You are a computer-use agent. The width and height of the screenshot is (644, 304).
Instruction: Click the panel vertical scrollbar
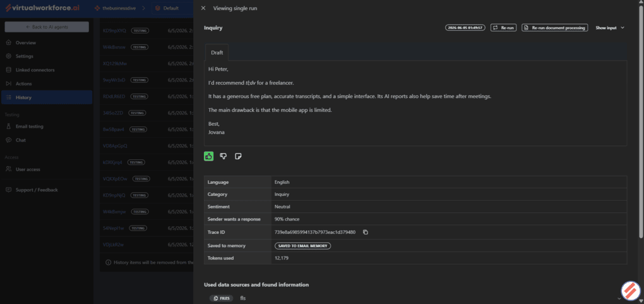point(641,123)
